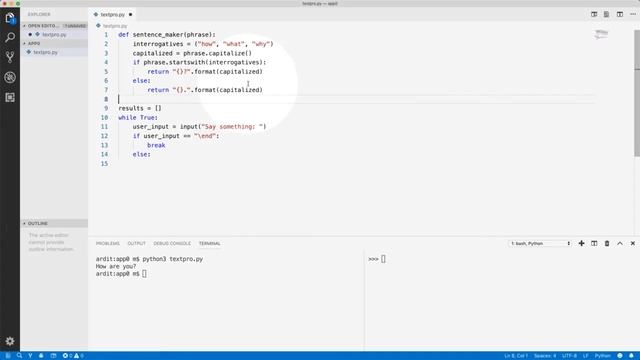The width and height of the screenshot is (640, 360).
Task: Click the search icon in status bar
Action: click(x=19, y=356)
